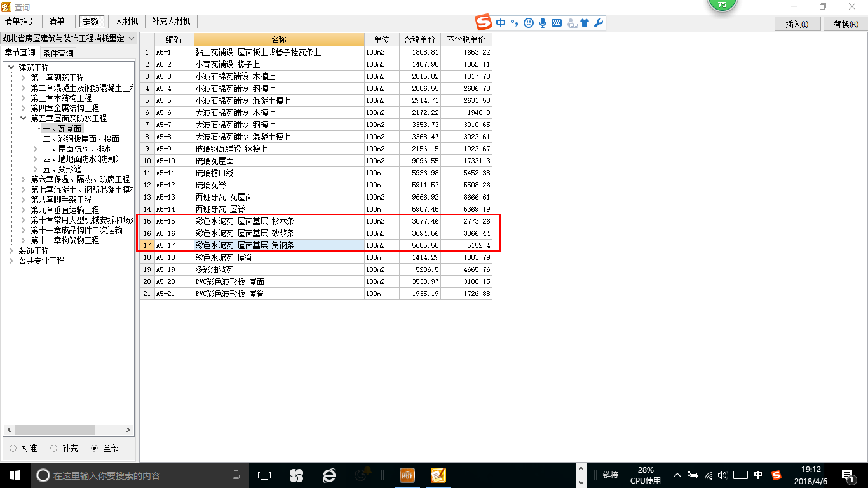868x488 pixels.
Task: Select the 标准 radio button
Action: pyautogui.click(x=13, y=448)
